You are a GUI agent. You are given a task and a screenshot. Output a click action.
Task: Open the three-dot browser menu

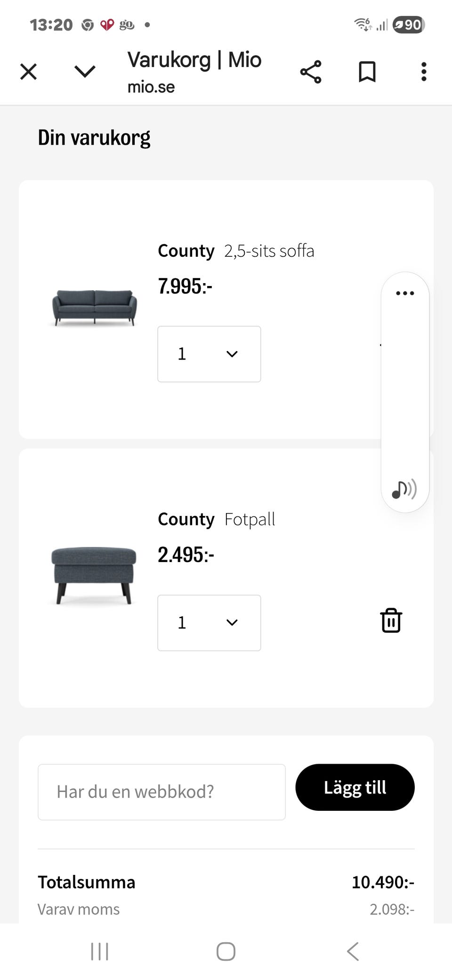coord(424,72)
